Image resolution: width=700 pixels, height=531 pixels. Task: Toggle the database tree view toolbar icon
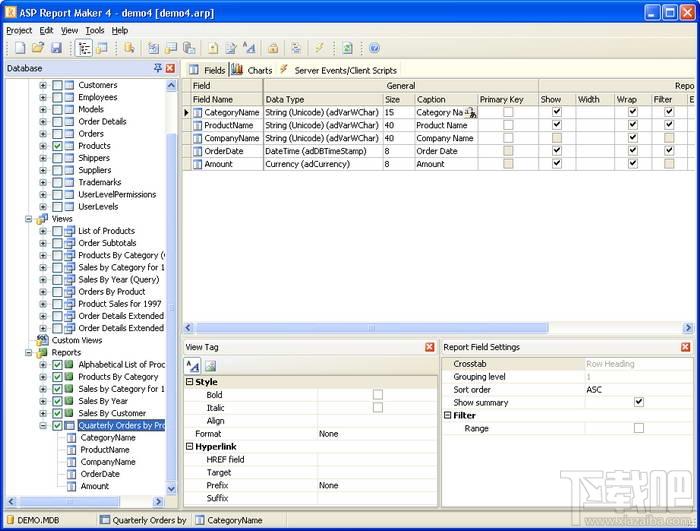click(x=84, y=48)
